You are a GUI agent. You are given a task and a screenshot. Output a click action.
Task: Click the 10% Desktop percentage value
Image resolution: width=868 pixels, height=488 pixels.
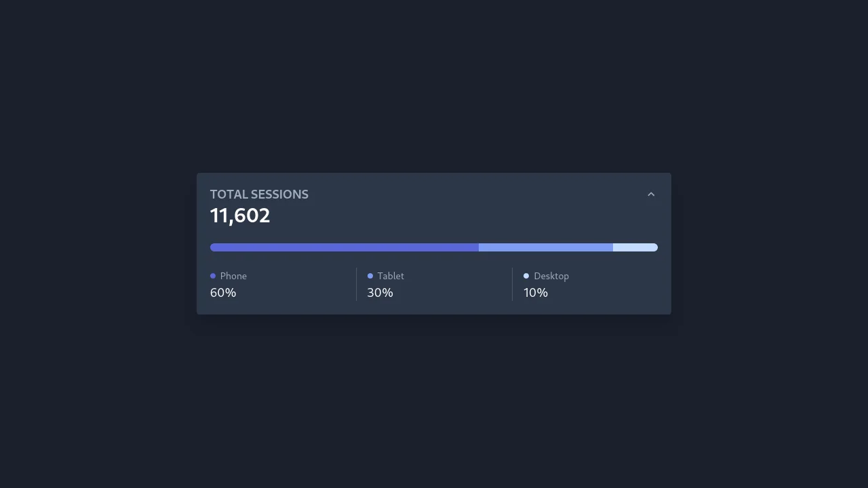pyautogui.click(x=536, y=292)
